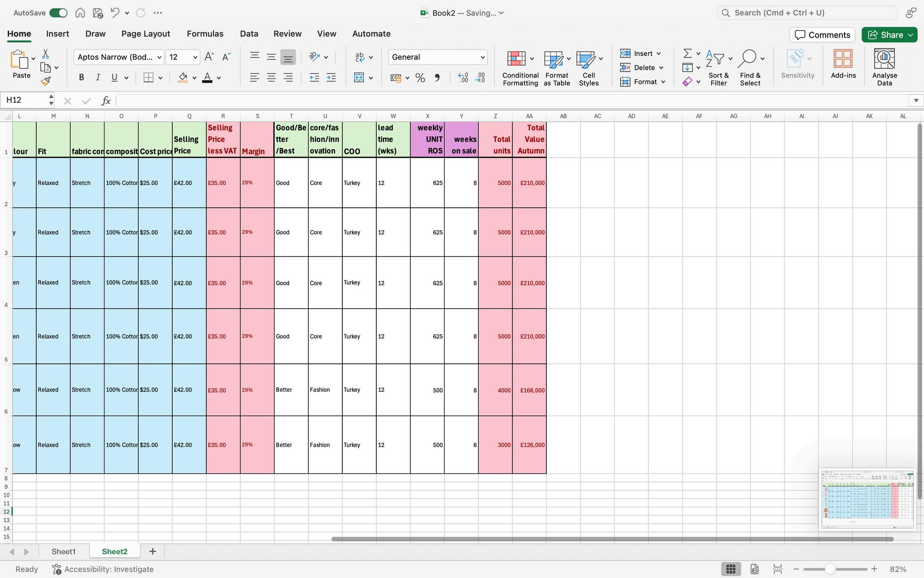This screenshot has width=924, height=578.
Task: Click the Name Box showing H12
Action: point(25,100)
